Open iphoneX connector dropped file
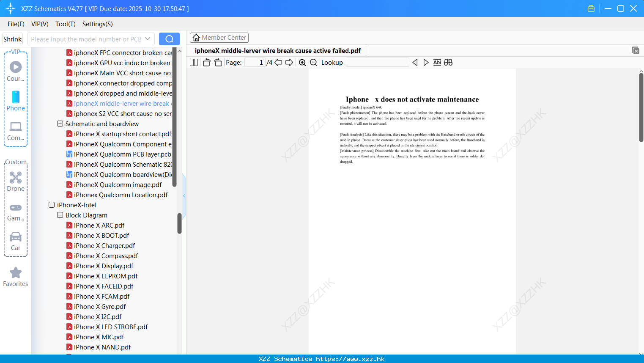Image resolution: width=644 pixels, height=363 pixels. (119, 83)
